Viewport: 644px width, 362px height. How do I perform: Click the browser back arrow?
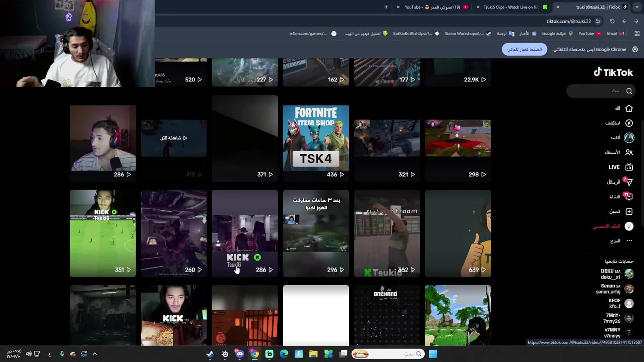click(624, 21)
